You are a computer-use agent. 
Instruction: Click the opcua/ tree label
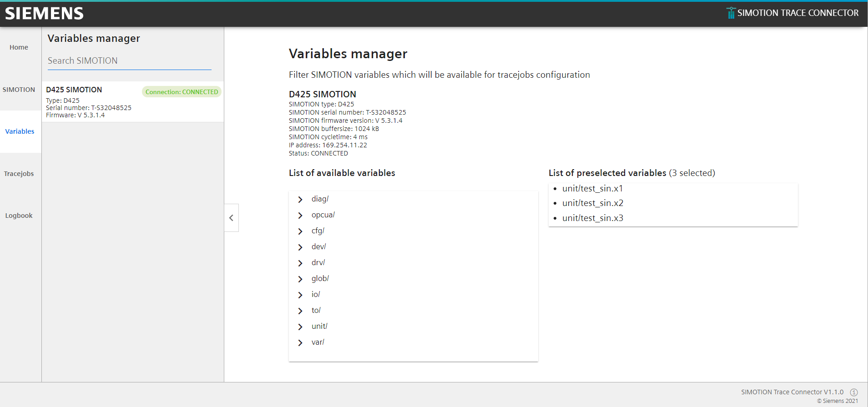click(x=323, y=215)
